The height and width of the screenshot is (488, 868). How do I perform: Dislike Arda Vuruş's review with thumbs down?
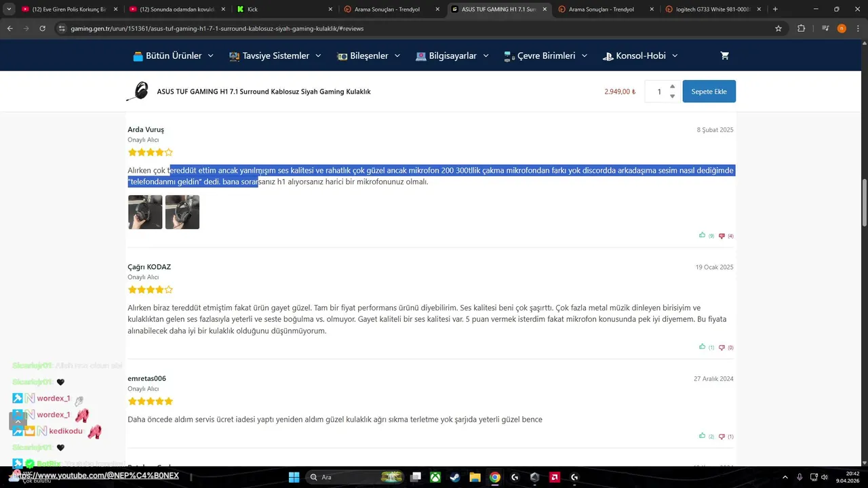click(x=722, y=236)
